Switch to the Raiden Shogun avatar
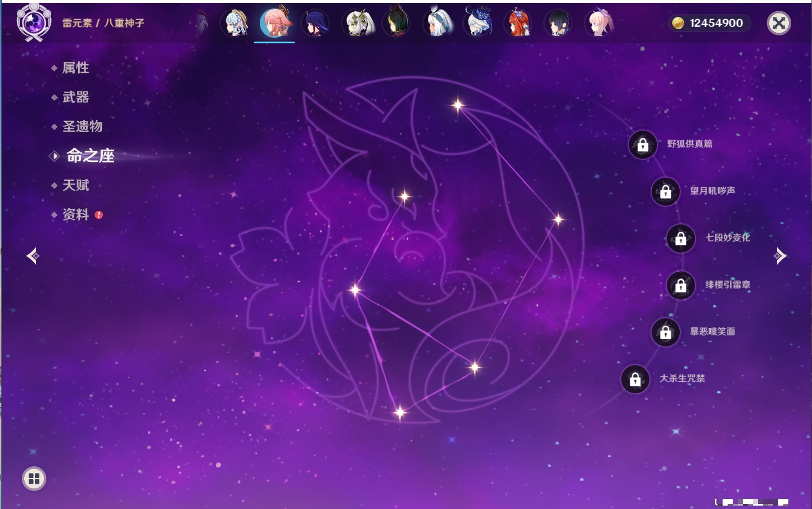Viewport: 812px width, 509px height. click(315, 23)
